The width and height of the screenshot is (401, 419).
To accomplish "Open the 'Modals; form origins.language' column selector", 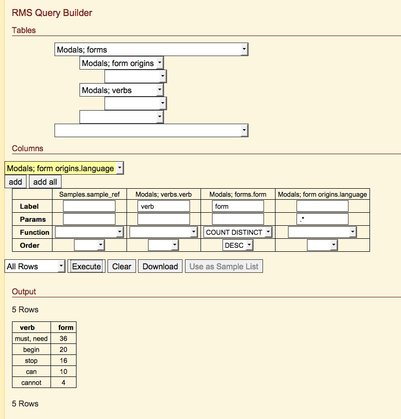I will click(x=64, y=168).
